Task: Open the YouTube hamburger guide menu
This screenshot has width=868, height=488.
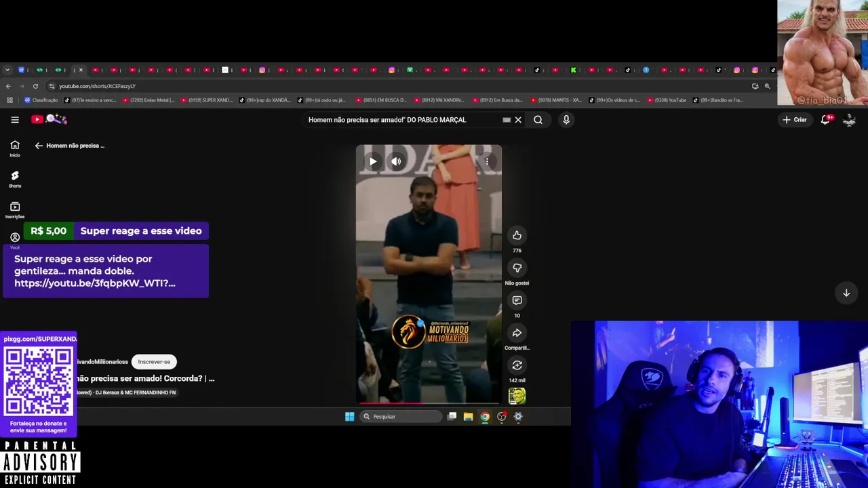Action: (x=15, y=120)
